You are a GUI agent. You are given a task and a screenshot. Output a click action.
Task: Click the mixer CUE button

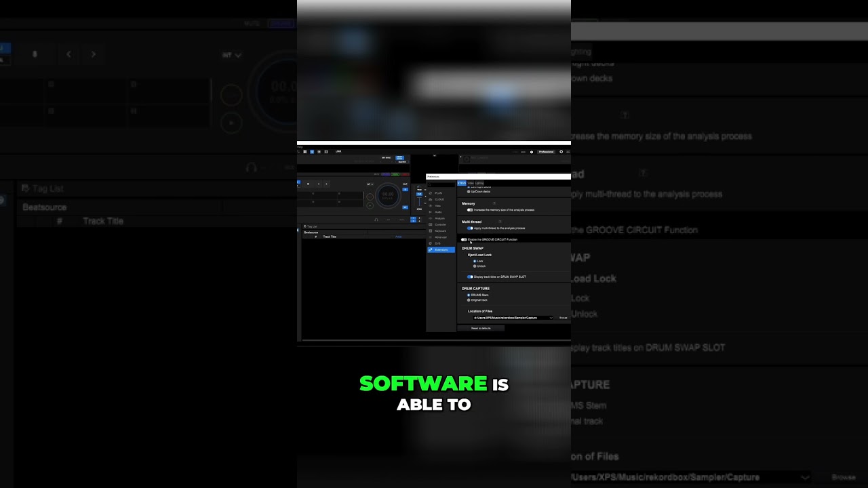click(419, 195)
